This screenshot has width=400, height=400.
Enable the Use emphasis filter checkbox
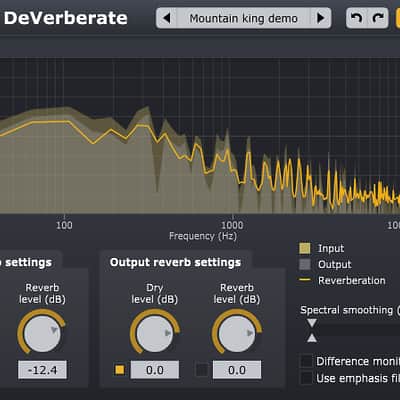(306, 378)
